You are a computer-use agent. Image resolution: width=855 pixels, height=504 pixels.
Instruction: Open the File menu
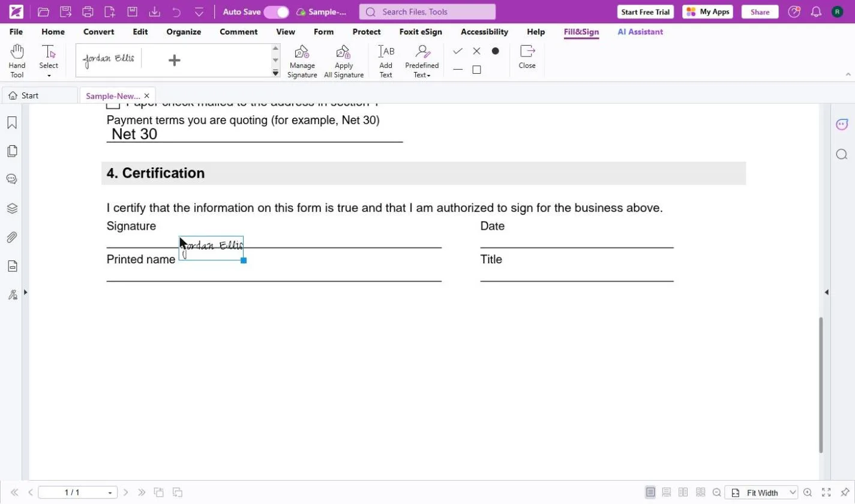coord(16,32)
